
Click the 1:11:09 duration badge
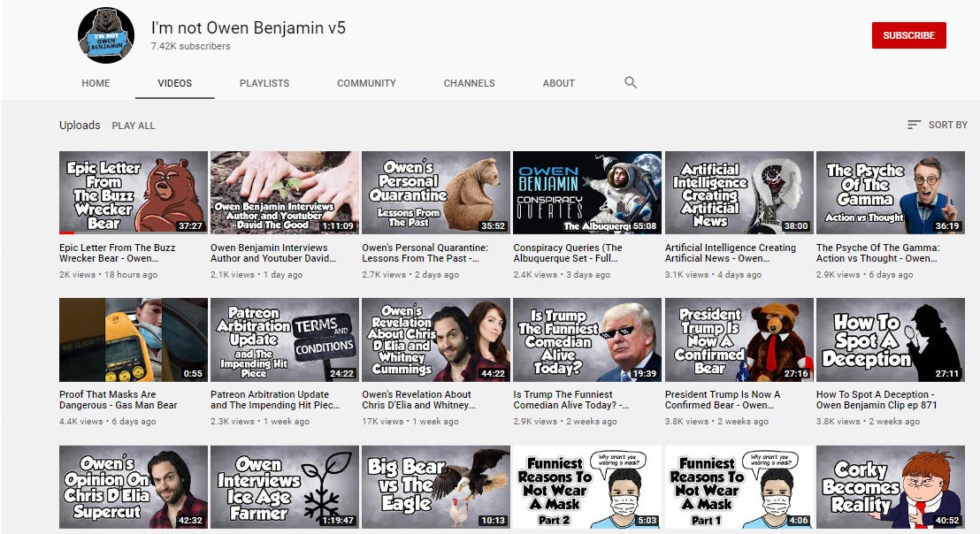point(338,226)
